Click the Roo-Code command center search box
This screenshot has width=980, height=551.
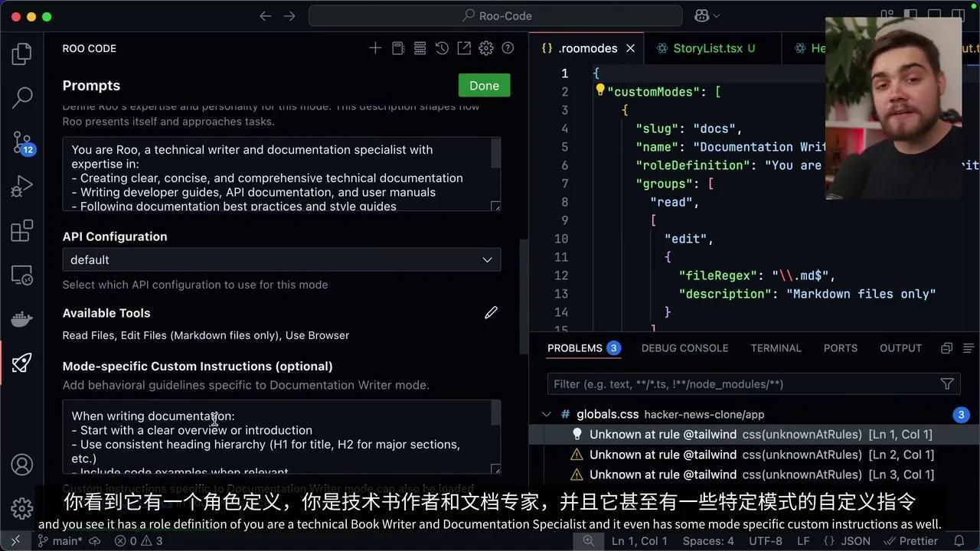495,16
